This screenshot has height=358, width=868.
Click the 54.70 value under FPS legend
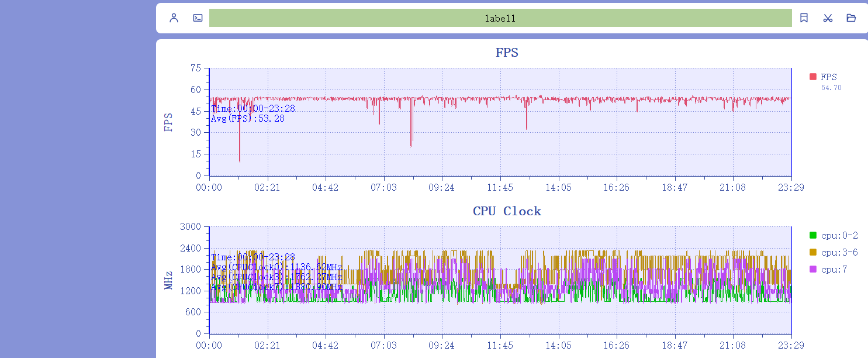(831, 88)
